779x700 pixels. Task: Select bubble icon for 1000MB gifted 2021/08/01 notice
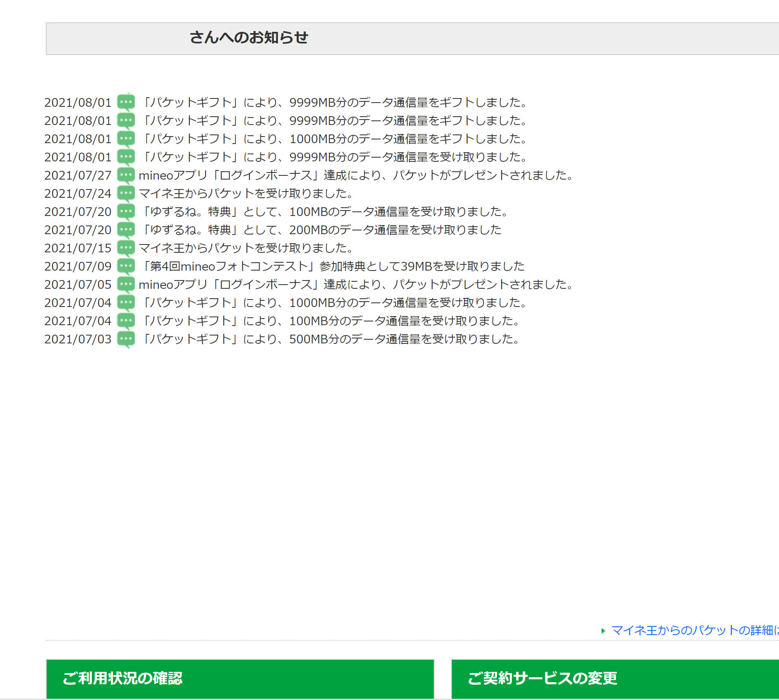pyautogui.click(x=126, y=139)
